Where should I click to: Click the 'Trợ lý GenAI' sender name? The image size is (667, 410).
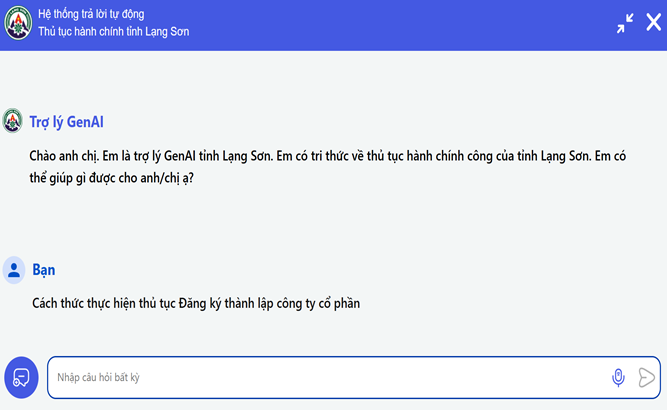[x=67, y=122]
